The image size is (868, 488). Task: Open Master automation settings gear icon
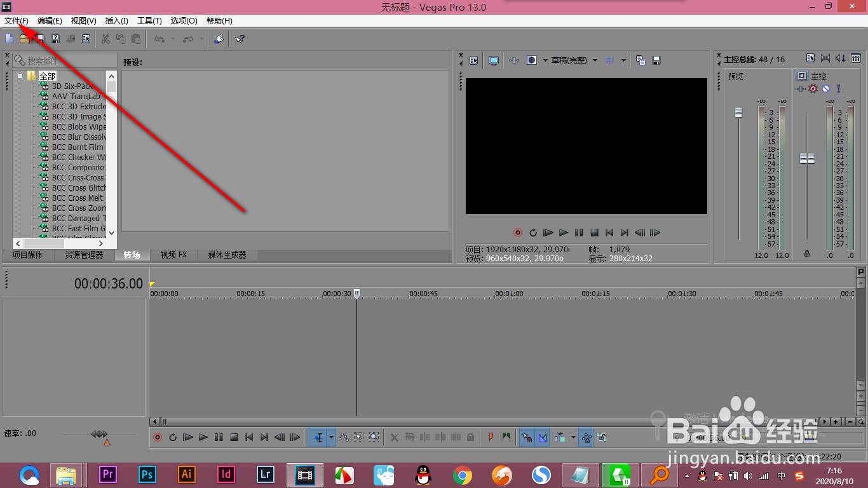(x=813, y=88)
